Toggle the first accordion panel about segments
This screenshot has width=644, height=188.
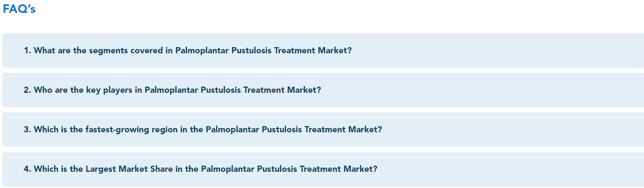[323, 50]
